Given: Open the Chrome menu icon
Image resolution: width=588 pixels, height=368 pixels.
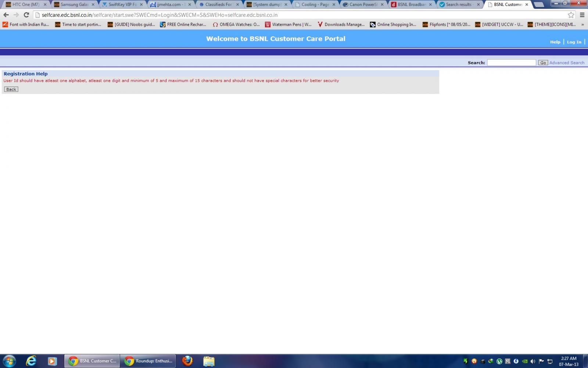Looking at the screenshot, I should [x=582, y=15].
